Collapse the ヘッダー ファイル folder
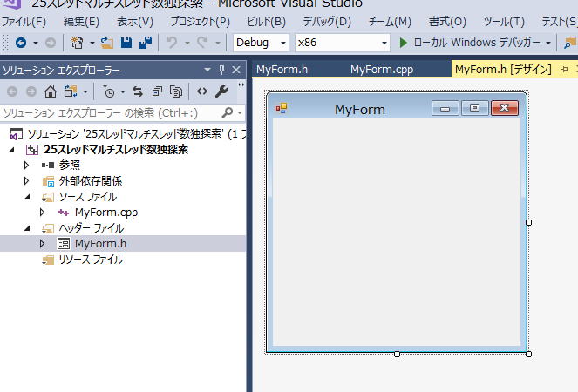The height and width of the screenshot is (392, 578). click(27, 228)
